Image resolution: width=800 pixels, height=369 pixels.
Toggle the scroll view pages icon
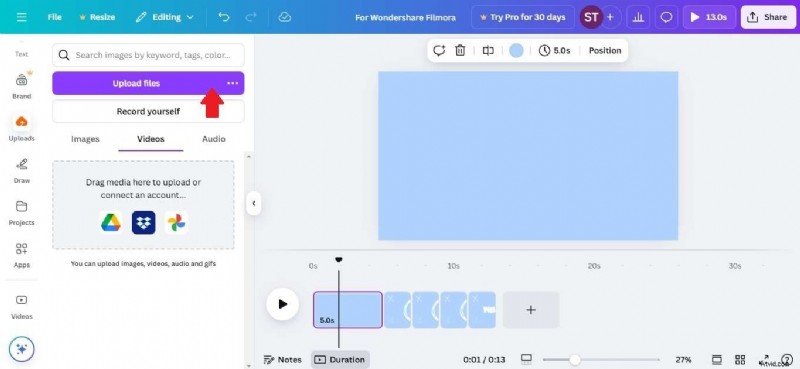[x=716, y=360]
